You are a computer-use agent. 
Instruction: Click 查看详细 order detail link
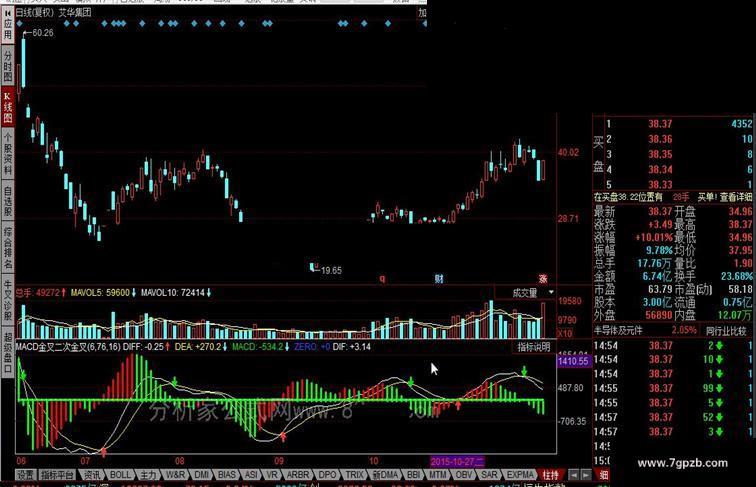(x=736, y=197)
